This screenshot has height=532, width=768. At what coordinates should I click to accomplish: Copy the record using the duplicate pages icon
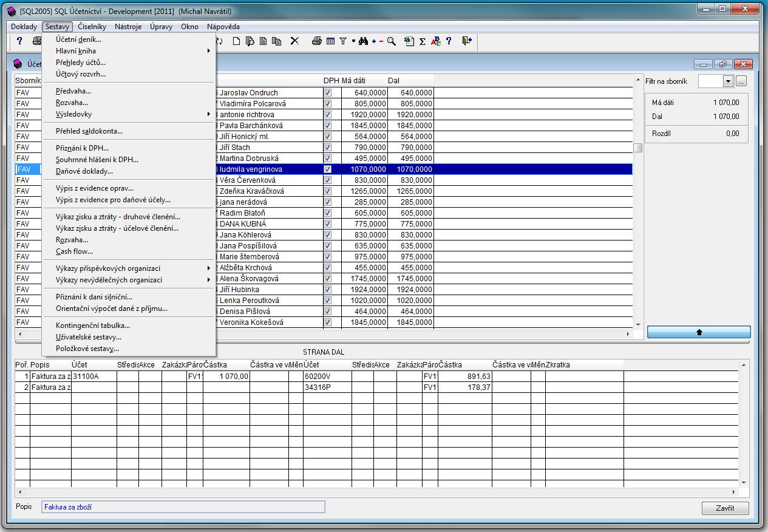pos(277,41)
